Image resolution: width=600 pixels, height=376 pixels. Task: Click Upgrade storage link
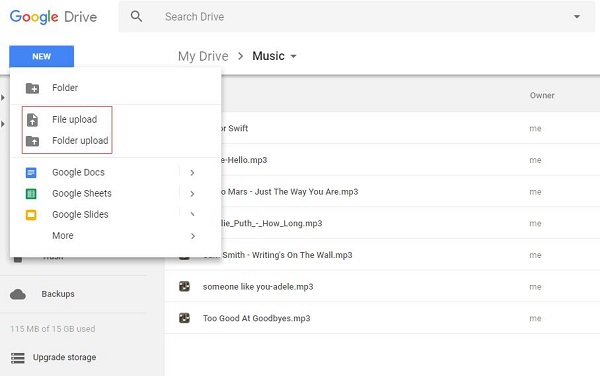click(64, 357)
